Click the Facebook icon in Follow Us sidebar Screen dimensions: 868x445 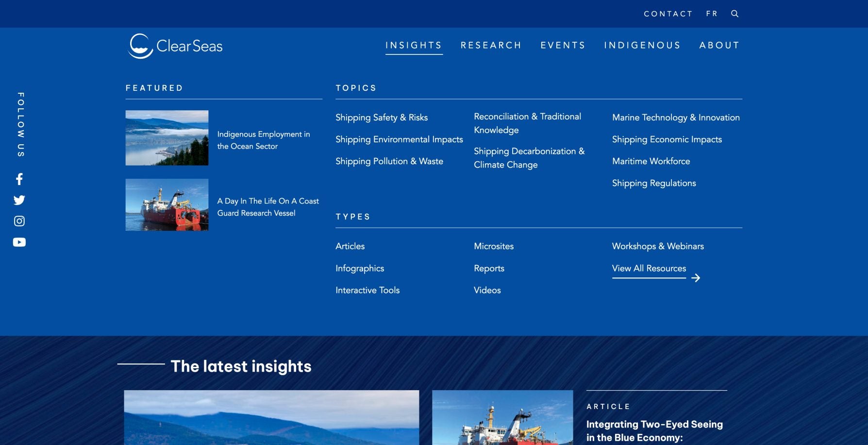pyautogui.click(x=19, y=179)
